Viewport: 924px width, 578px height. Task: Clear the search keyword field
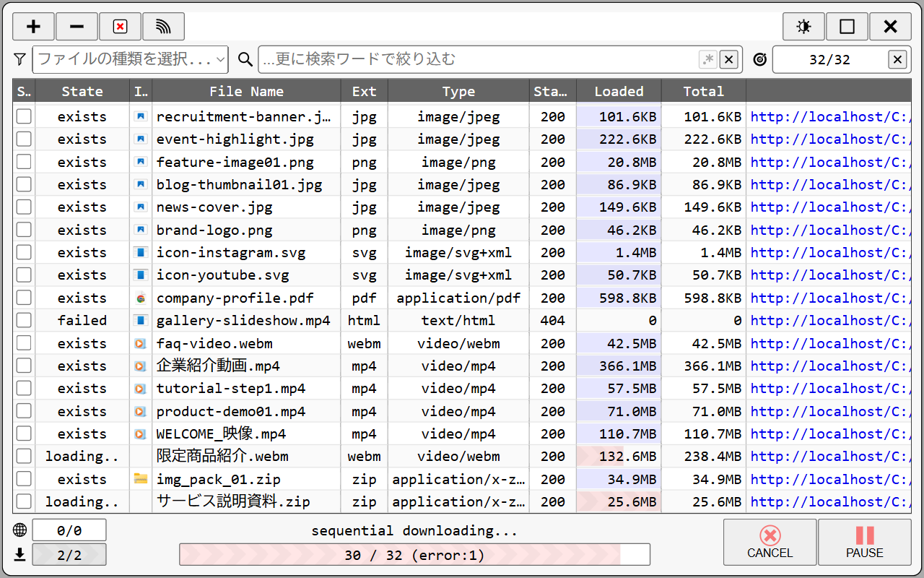coord(729,60)
